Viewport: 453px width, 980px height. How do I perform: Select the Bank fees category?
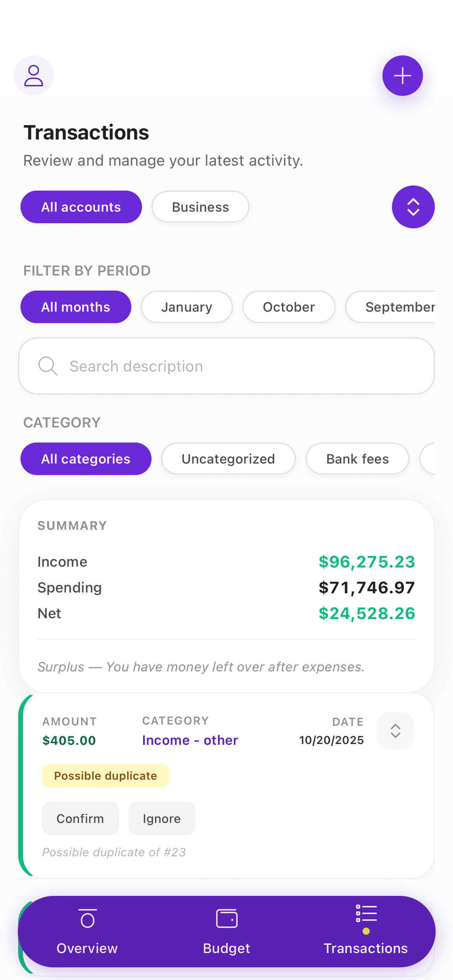tap(357, 459)
